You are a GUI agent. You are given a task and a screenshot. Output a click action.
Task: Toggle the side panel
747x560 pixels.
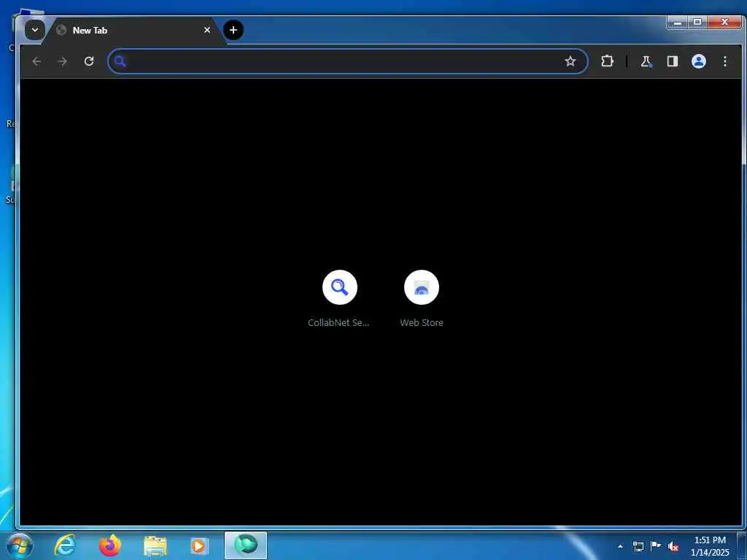[672, 61]
